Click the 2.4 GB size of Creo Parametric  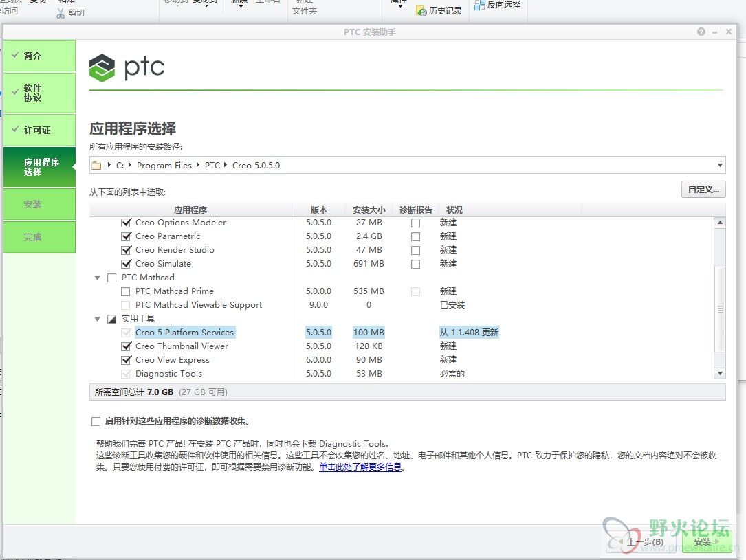[369, 236]
